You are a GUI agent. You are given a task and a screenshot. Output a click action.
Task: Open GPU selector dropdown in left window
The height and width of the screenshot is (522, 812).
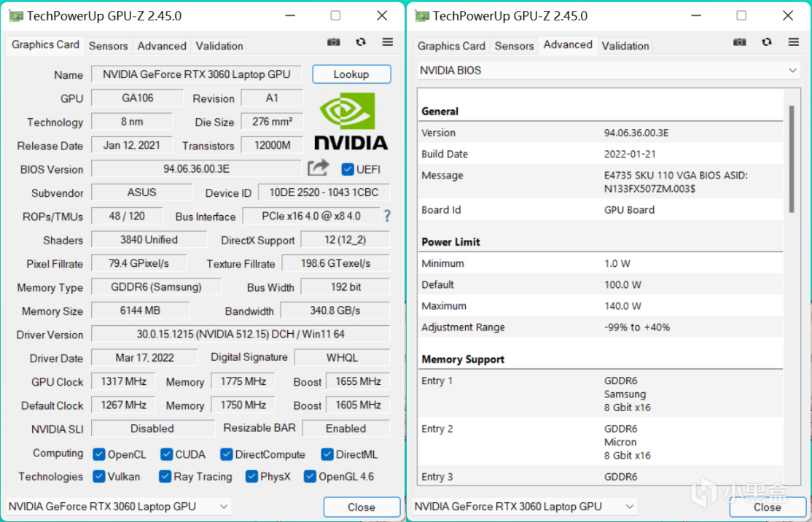(119, 507)
